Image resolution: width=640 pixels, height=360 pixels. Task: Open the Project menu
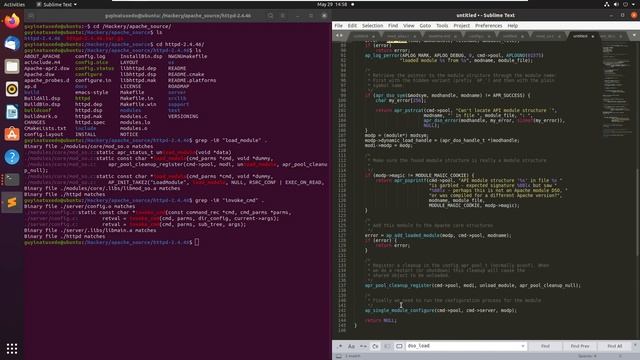[462, 25]
